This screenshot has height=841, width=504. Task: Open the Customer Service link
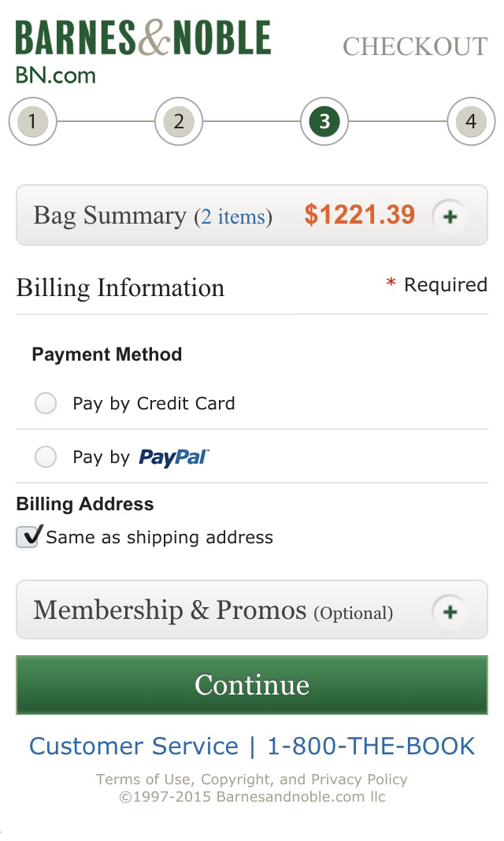tap(134, 746)
